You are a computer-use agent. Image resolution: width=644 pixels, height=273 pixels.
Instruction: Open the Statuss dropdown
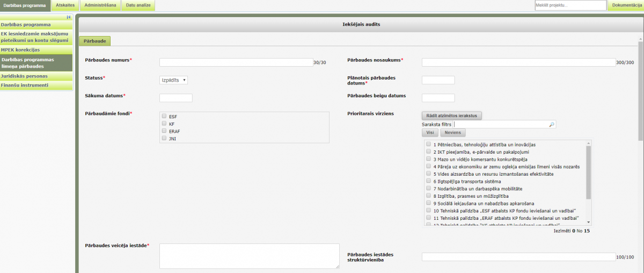[x=173, y=80]
